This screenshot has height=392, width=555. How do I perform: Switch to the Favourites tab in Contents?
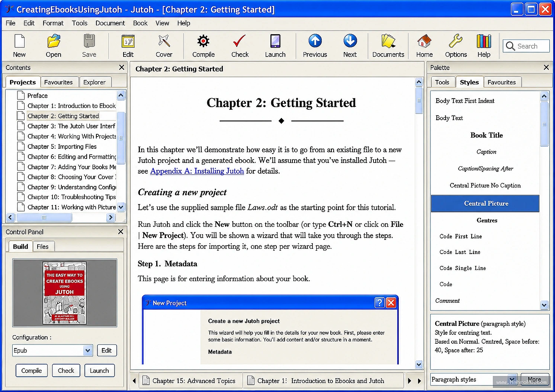58,82
